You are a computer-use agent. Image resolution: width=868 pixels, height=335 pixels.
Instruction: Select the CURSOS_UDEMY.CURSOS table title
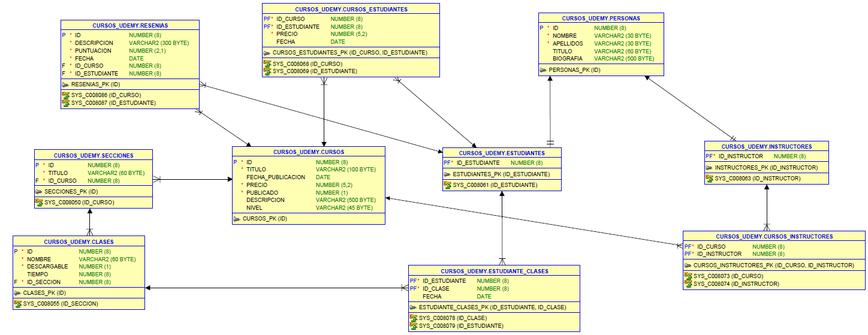click(x=309, y=152)
